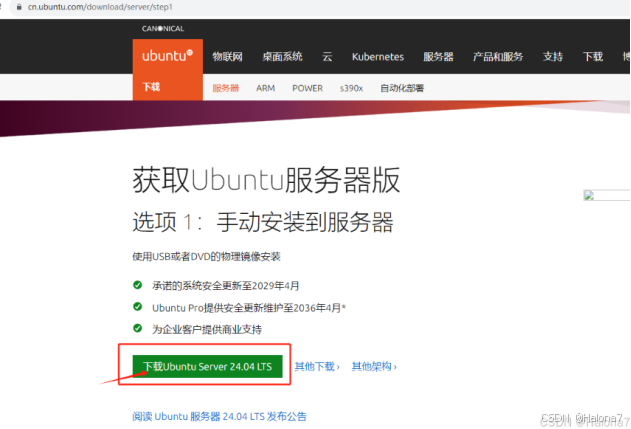
Task: Select the 服务器 sub-navigation tab
Action: [225, 88]
